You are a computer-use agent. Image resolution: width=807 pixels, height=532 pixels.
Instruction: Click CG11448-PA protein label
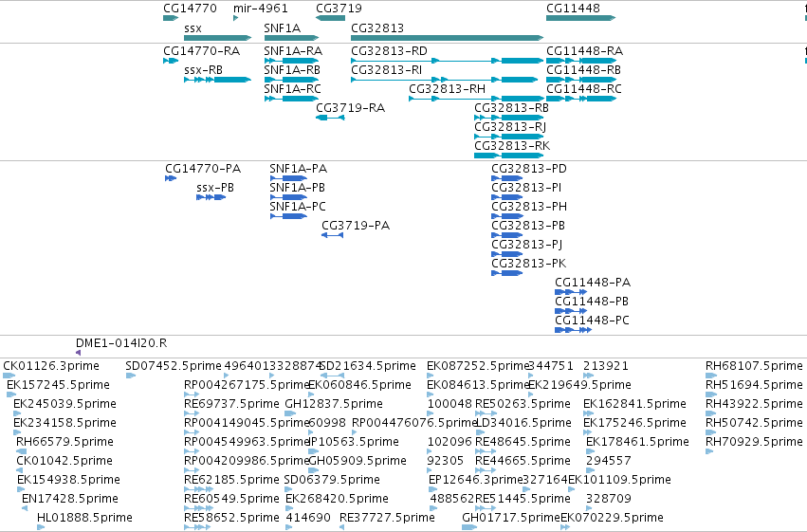click(x=593, y=283)
